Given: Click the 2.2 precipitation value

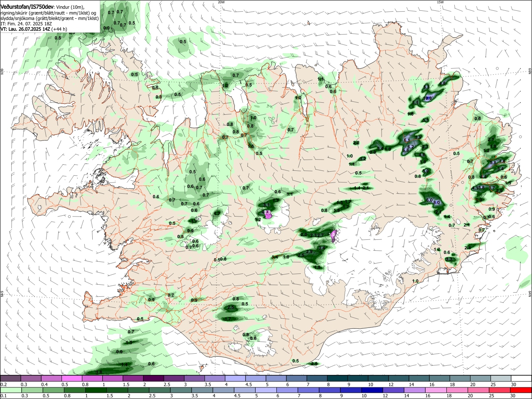Looking at the screenshot, I should click(356, 143).
